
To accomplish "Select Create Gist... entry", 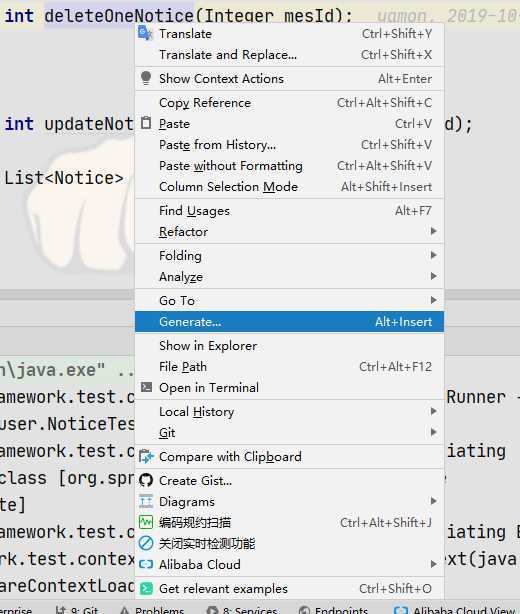I will (x=289, y=480).
